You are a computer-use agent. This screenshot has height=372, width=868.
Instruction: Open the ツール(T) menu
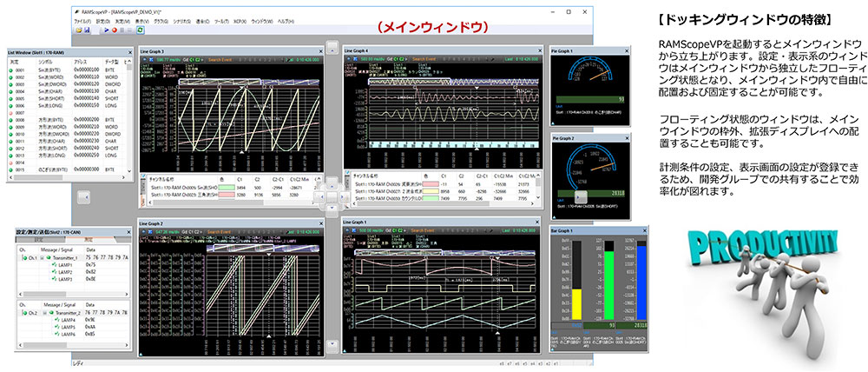point(222,21)
